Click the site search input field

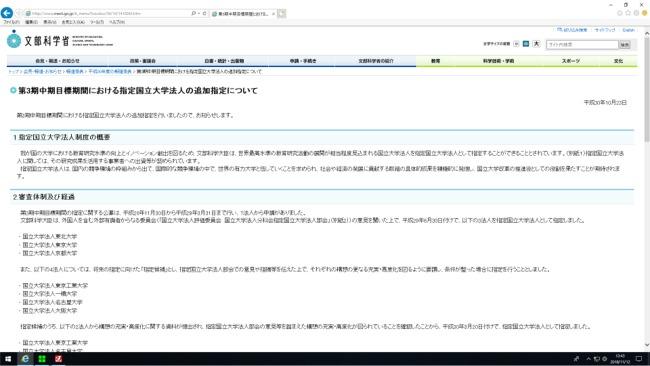click(x=582, y=44)
